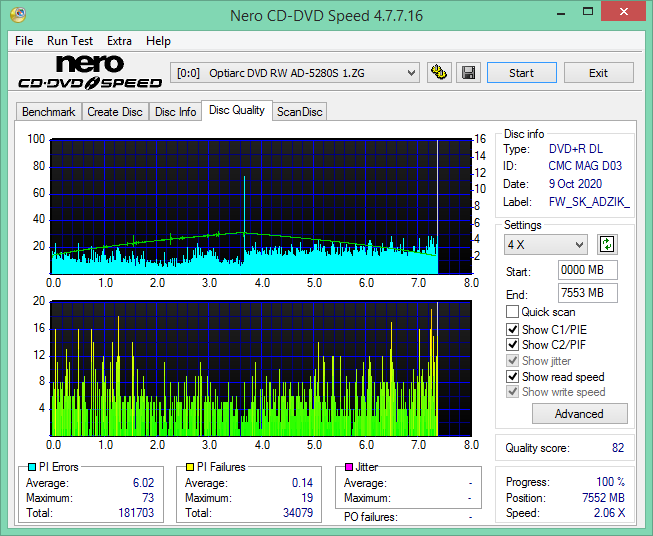Open the drive selection dropdown Optiarc DVD RW
This screenshot has height=536, width=653.
point(294,73)
